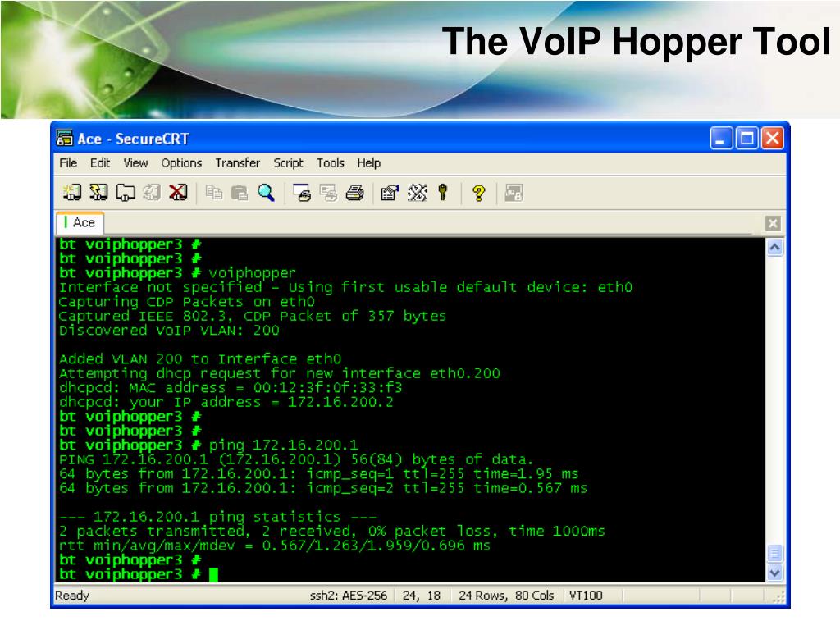Click the Quick Connect lightning icon
Viewport: 840px width, 630px height.
click(x=98, y=192)
